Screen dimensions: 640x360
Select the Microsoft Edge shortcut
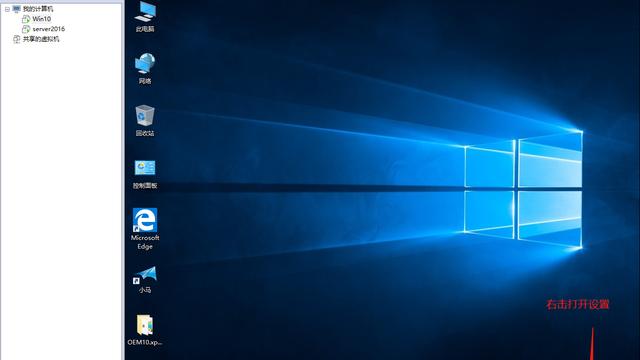tap(145, 229)
